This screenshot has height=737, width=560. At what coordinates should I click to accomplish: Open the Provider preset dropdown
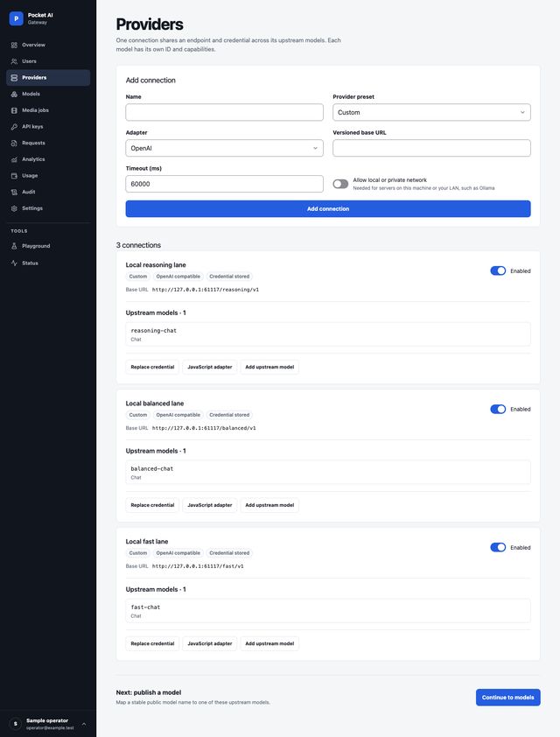coord(431,112)
